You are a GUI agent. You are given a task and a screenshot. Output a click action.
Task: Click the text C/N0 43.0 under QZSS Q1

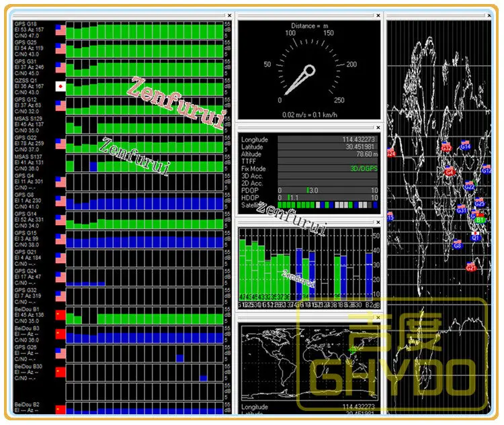pos(27,93)
